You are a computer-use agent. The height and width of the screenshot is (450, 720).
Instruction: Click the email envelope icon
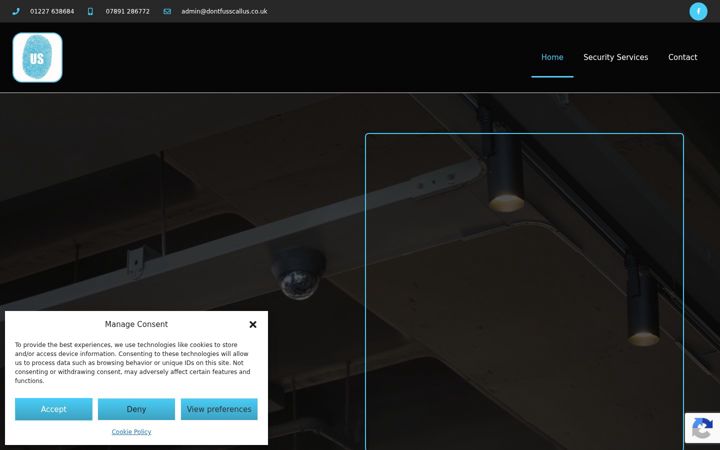point(167,11)
